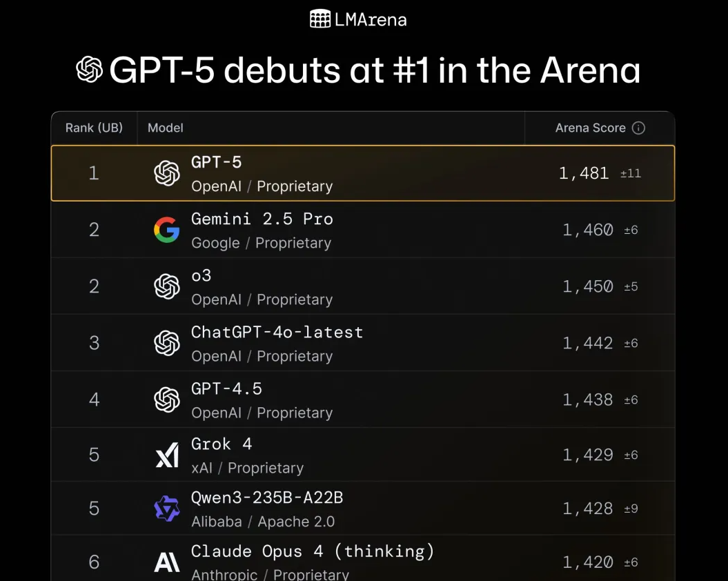
Task: Click the Qwen logo for Qwen3-235B-A22B
Action: point(167,509)
